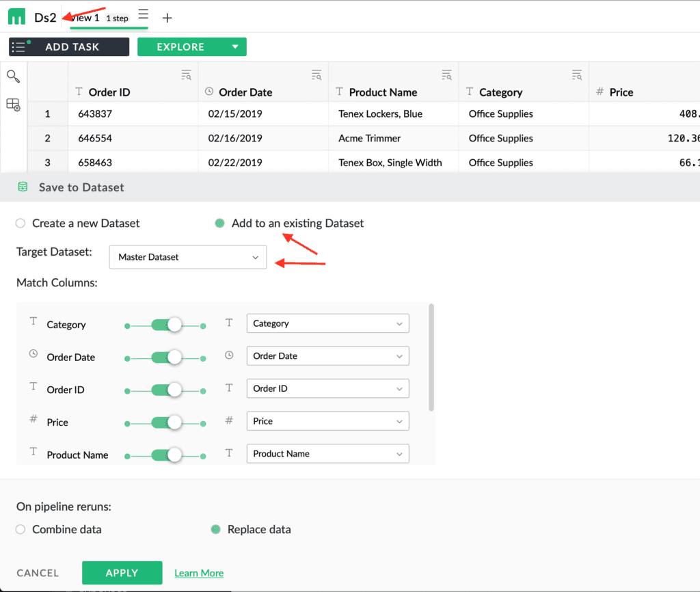
Task: Click the task list icon in ADD TASK button
Action: (18, 47)
